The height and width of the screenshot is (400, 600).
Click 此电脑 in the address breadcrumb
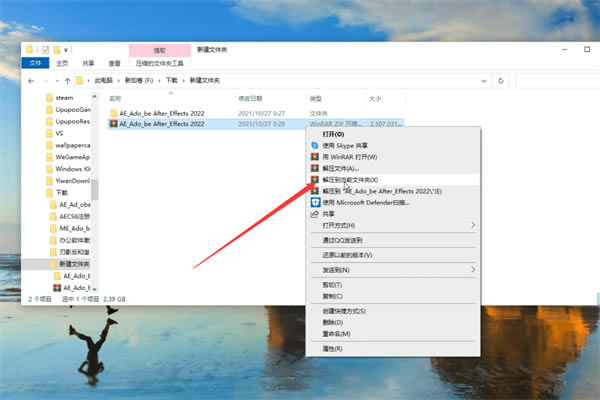click(x=103, y=80)
